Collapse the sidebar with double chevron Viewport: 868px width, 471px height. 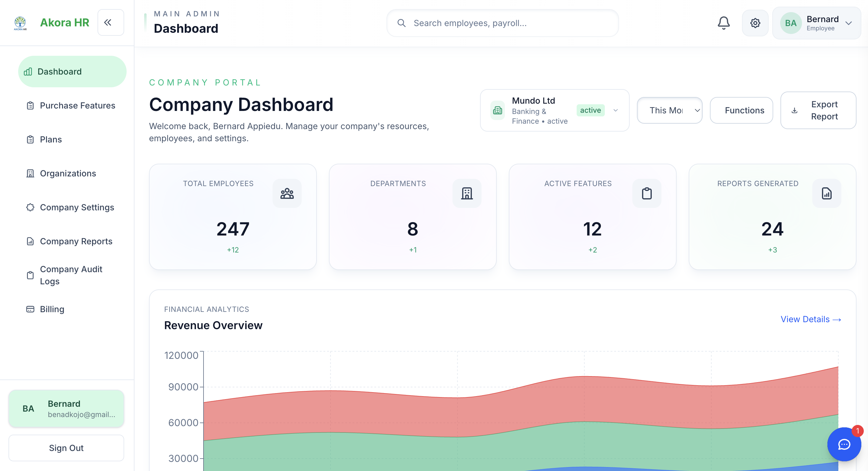coord(111,23)
